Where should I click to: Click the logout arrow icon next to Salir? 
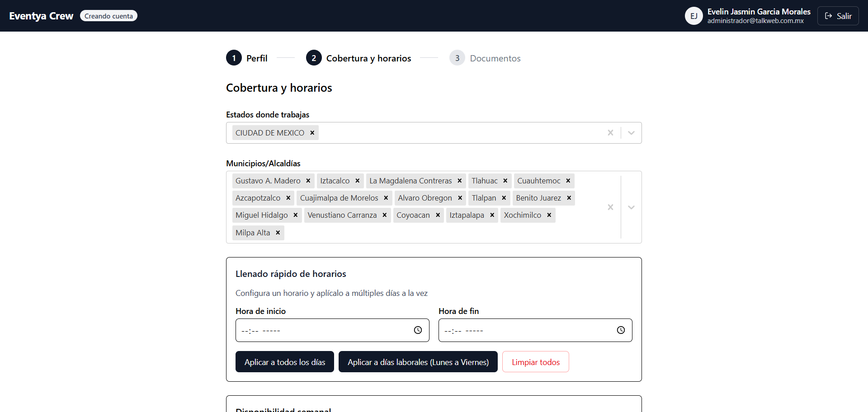click(829, 15)
